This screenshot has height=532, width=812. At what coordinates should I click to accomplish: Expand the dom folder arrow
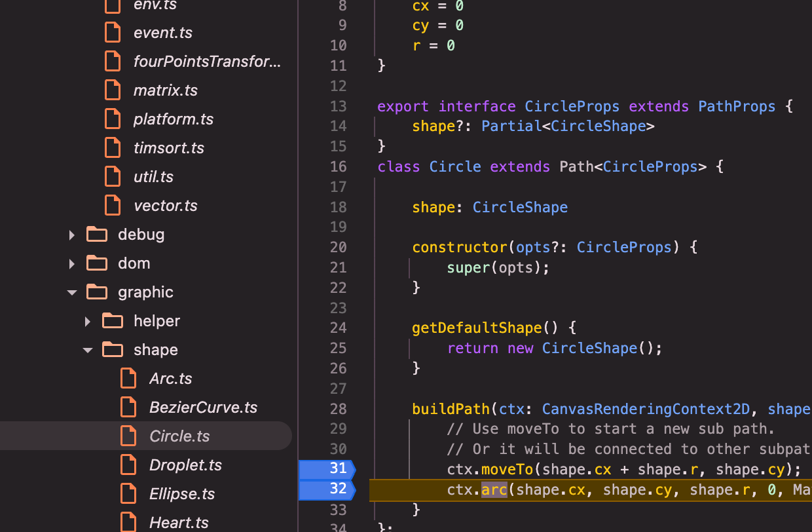click(72, 263)
